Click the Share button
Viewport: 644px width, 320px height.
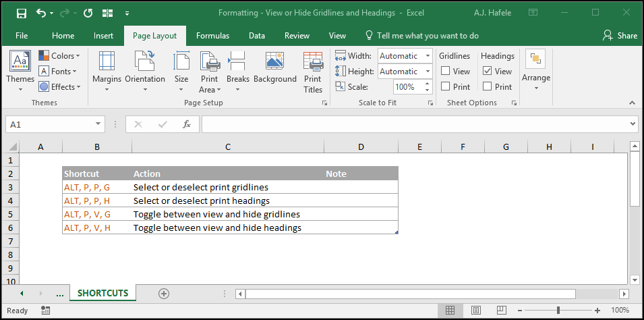pyautogui.click(x=620, y=36)
